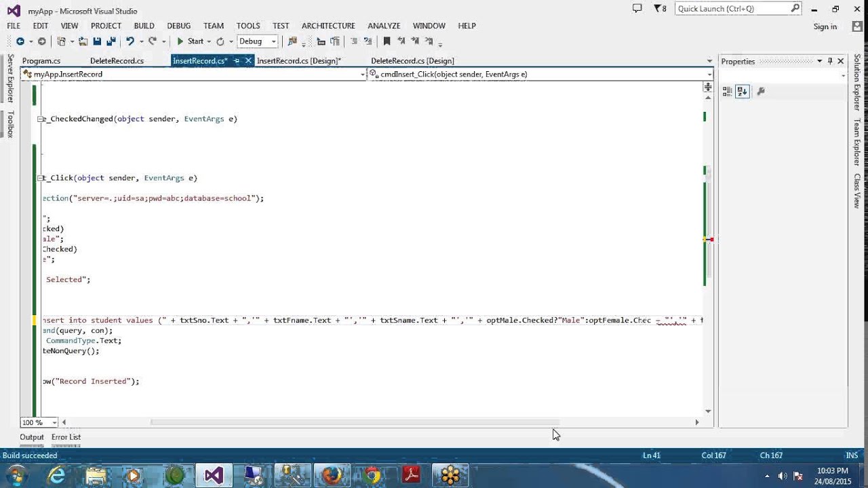
Task: Open the PROJECT menu
Action: click(106, 26)
